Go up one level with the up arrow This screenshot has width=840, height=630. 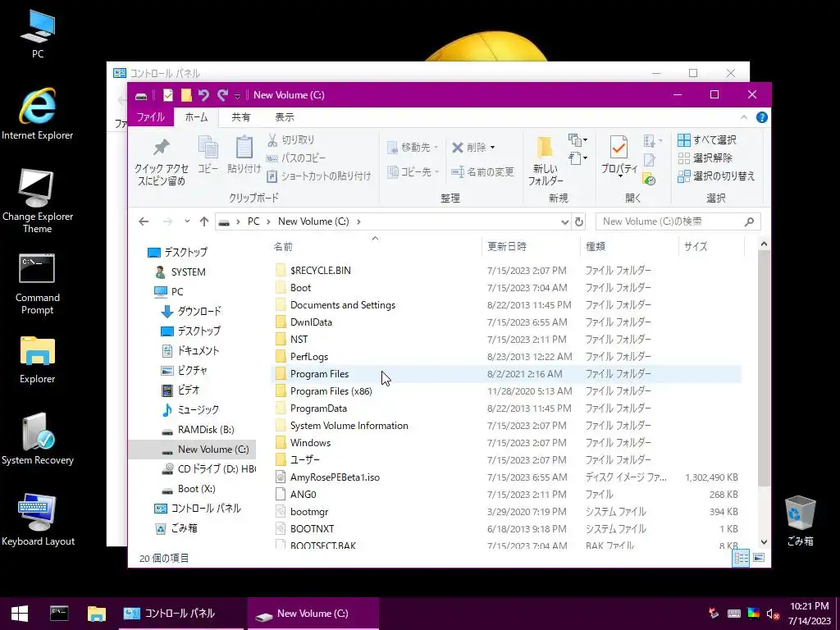(204, 221)
